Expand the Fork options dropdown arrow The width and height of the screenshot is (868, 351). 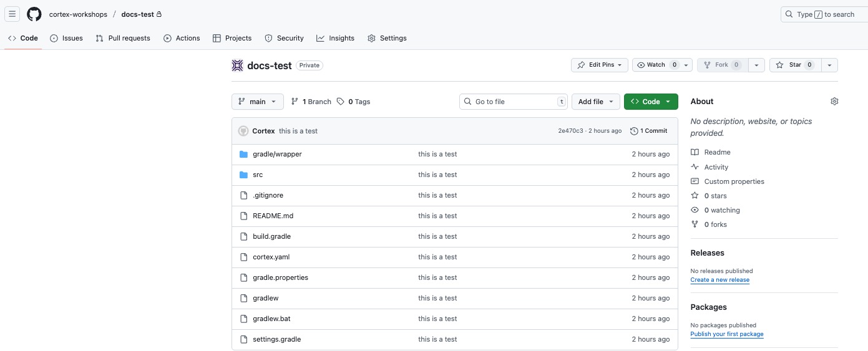[x=756, y=65]
